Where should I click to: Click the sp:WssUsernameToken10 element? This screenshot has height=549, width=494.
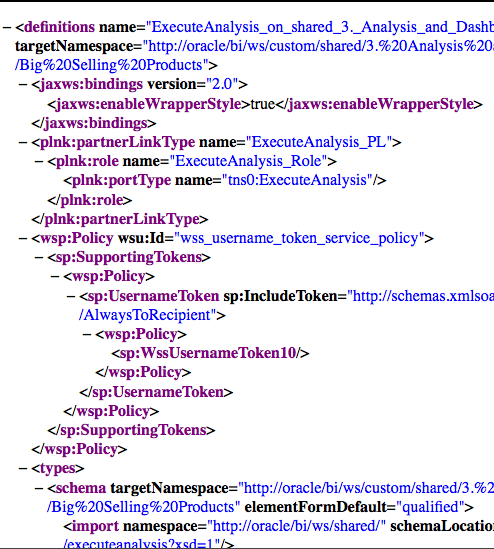click(x=210, y=353)
